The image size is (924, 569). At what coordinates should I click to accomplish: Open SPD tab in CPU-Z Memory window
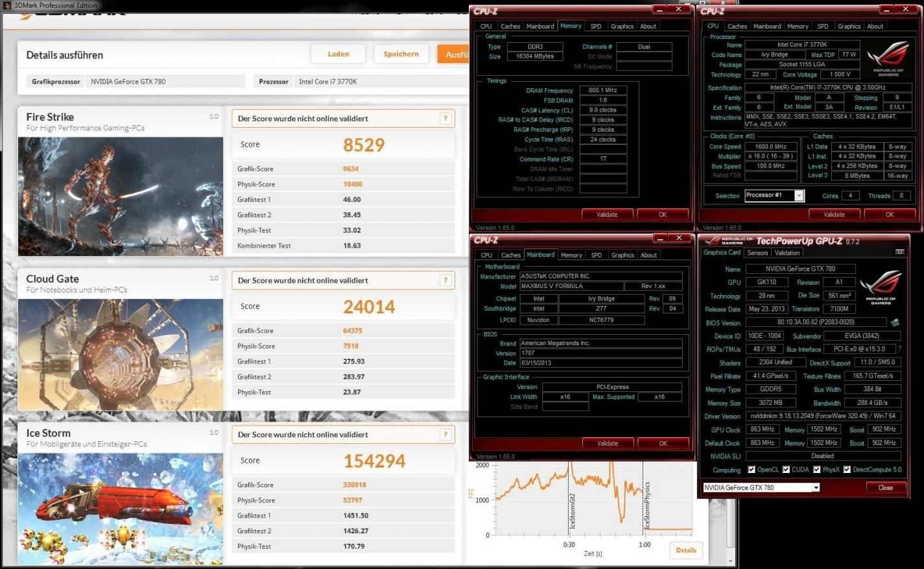click(596, 27)
